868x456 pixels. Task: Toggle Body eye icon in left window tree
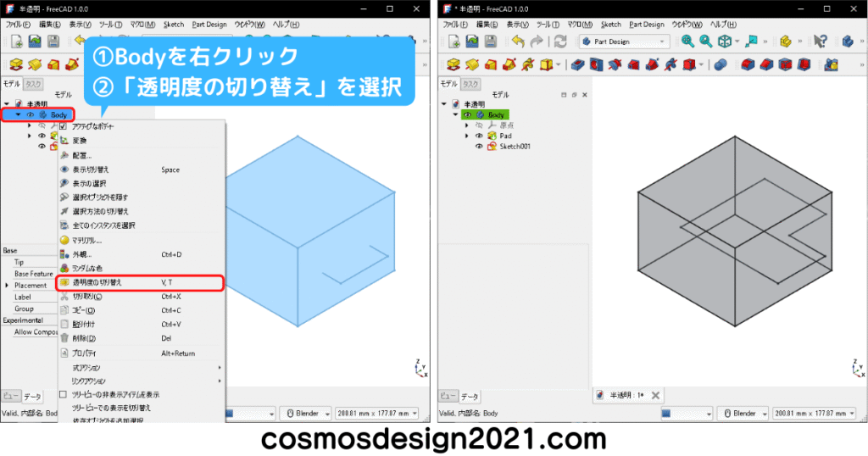(x=31, y=115)
